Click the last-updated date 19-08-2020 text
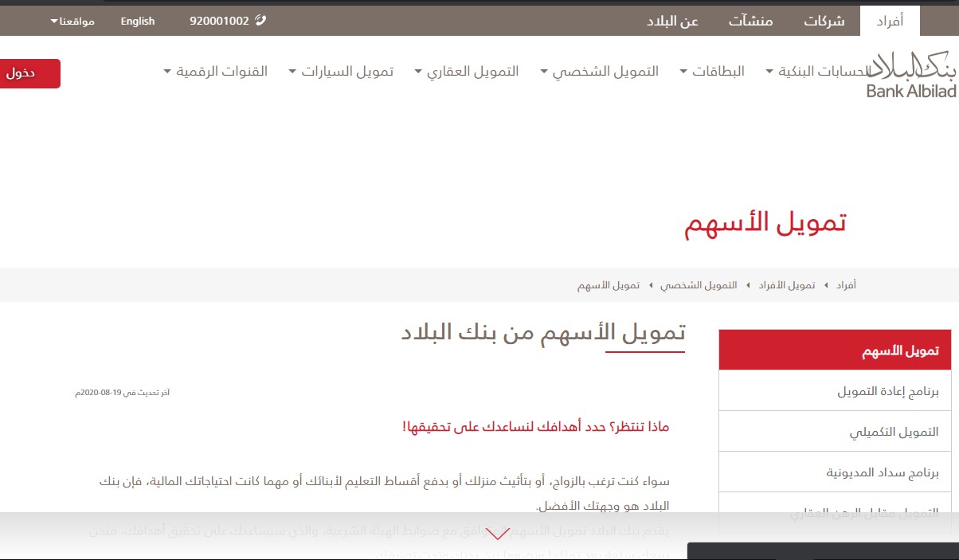 pyautogui.click(x=122, y=393)
